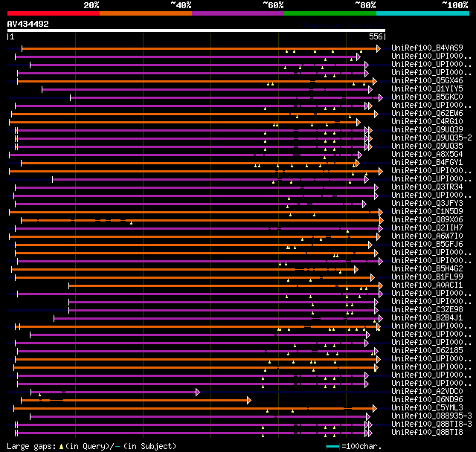Click the purple arrowhead ending the Q3JFY3 alignment
This screenshot has height=452, width=476.
(364, 204)
